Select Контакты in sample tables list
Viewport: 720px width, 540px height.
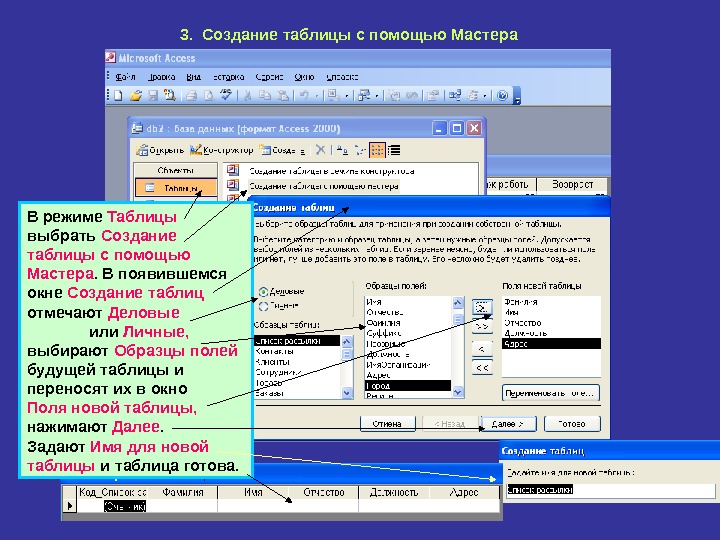(297, 351)
